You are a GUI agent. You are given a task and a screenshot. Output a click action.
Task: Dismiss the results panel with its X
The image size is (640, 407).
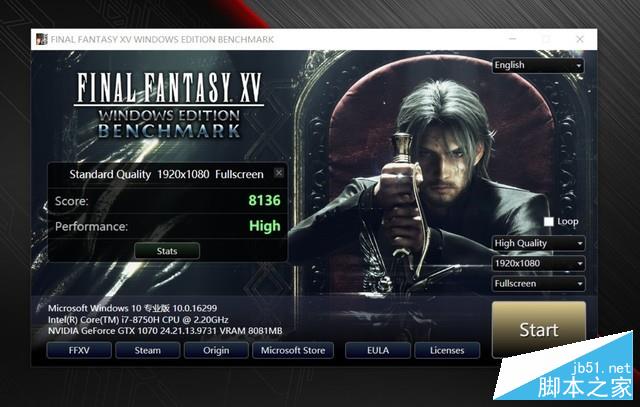coord(279,173)
